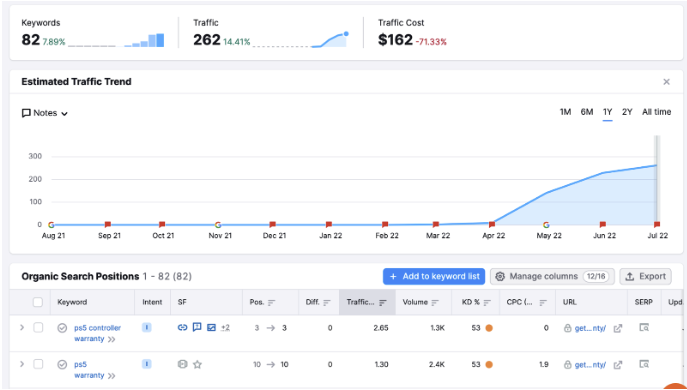Select the 1Y time range
Image resolution: width=687 pixels, height=390 pixels.
point(607,112)
